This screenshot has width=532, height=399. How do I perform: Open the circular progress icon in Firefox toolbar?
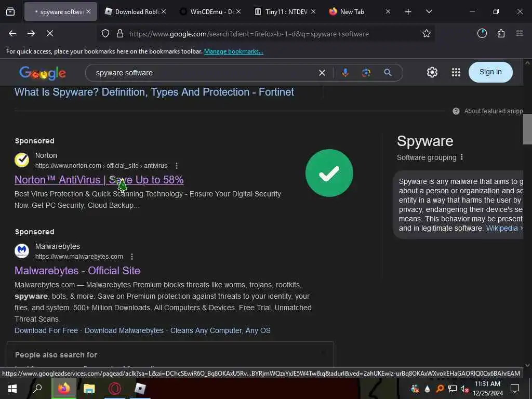coord(482,33)
